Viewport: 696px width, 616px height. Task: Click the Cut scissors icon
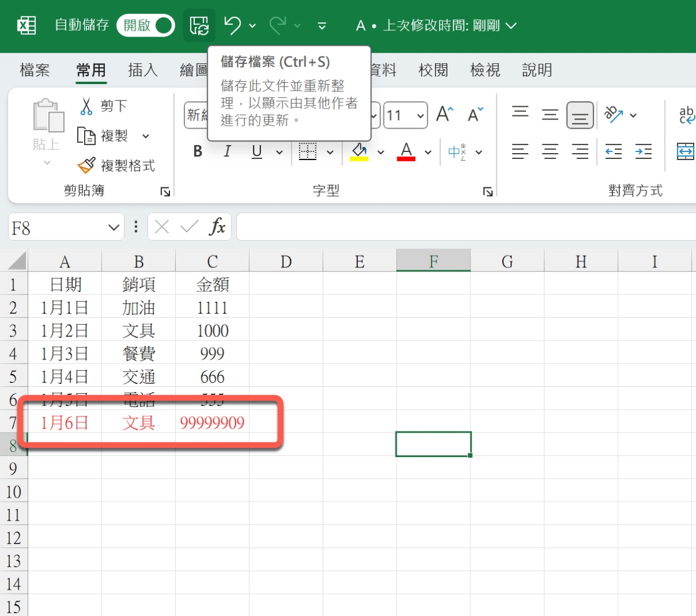pos(86,106)
